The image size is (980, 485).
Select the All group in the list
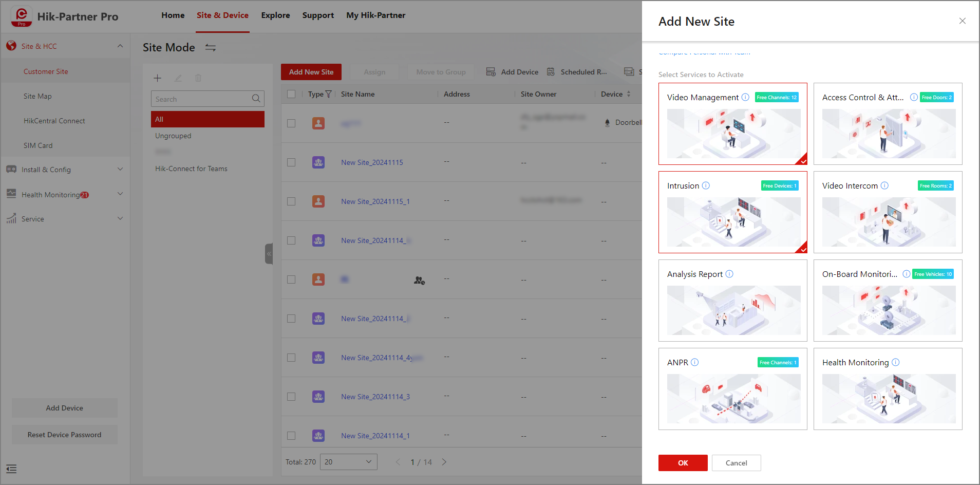208,119
